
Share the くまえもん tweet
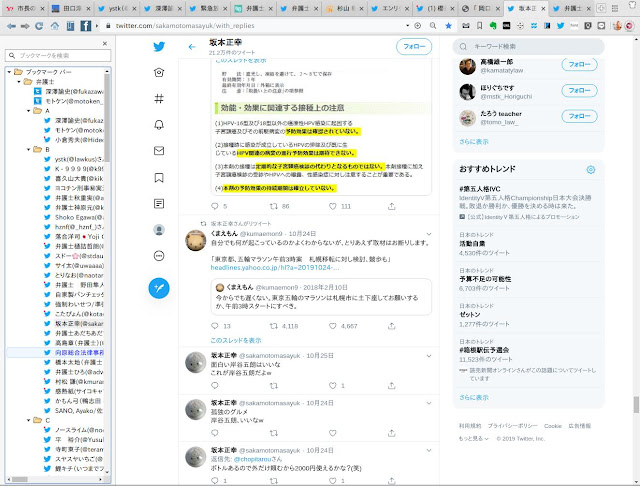tap(391, 326)
